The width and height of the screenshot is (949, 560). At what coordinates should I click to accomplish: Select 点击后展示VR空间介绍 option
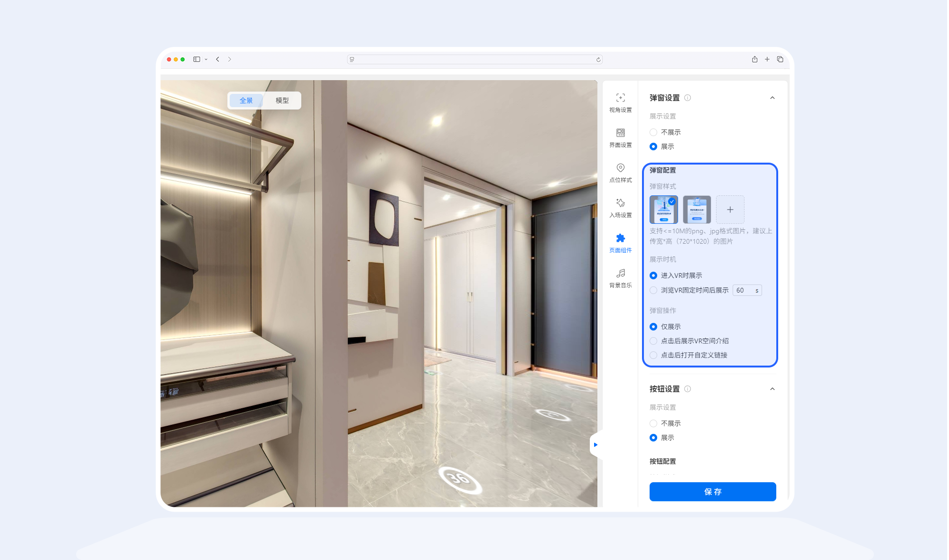click(689, 341)
